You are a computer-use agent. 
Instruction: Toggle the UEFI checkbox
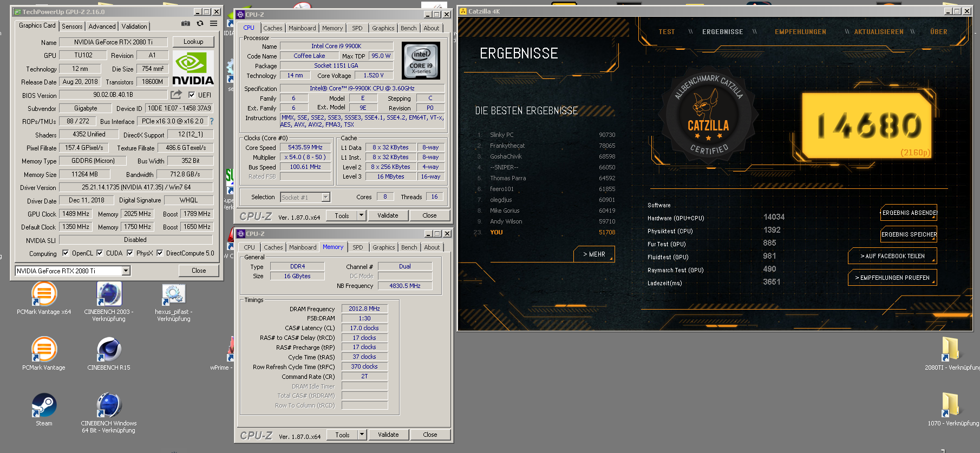[192, 95]
